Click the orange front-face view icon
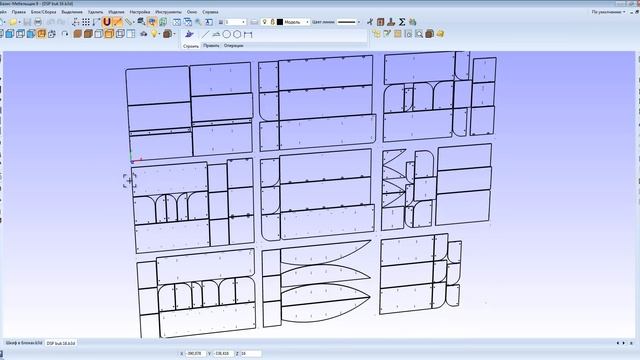This screenshot has width=640, height=360. 41,34
